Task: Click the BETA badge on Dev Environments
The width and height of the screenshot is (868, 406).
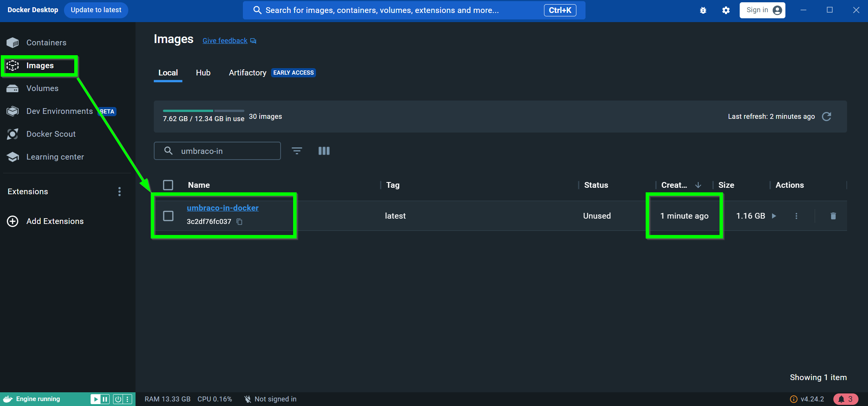Action: click(x=107, y=112)
